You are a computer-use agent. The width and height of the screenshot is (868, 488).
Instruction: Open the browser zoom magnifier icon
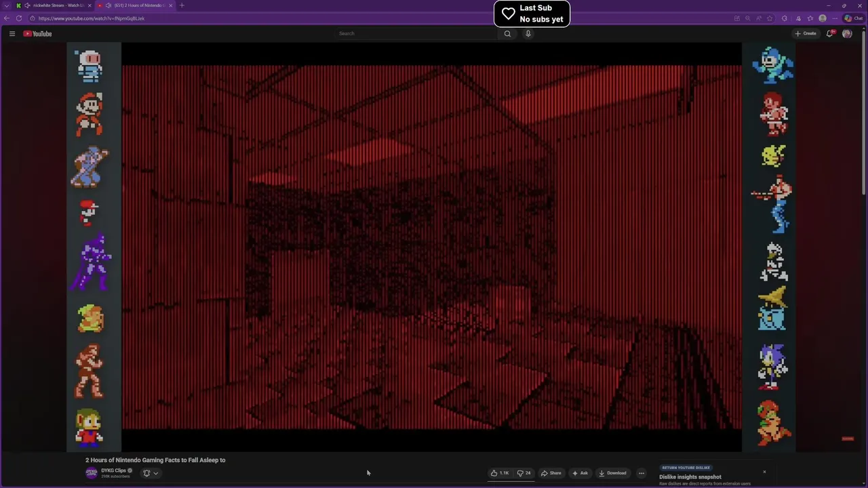pyautogui.click(x=747, y=18)
